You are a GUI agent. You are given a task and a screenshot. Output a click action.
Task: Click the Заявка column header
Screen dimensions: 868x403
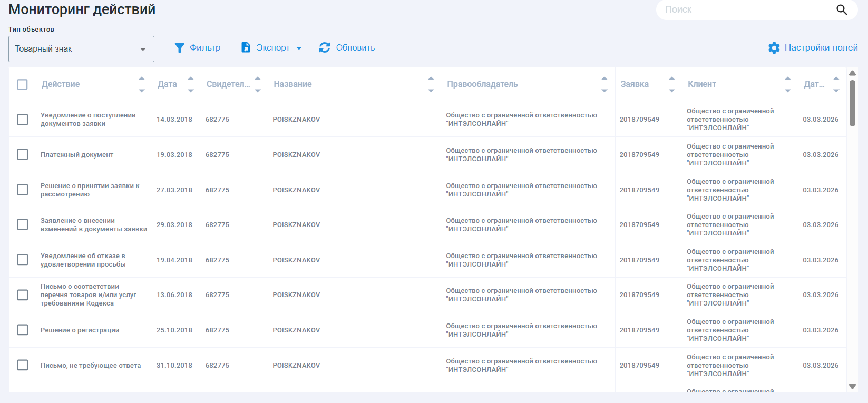pos(635,84)
